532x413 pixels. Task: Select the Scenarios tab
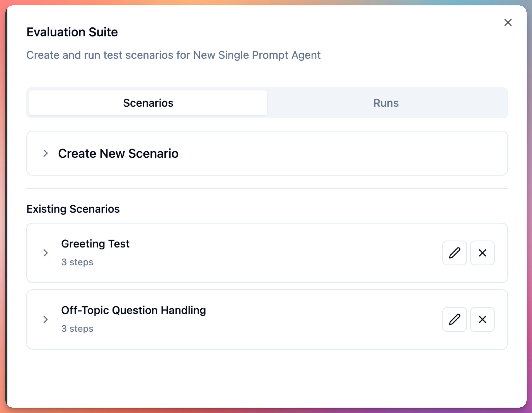pyautogui.click(x=148, y=103)
